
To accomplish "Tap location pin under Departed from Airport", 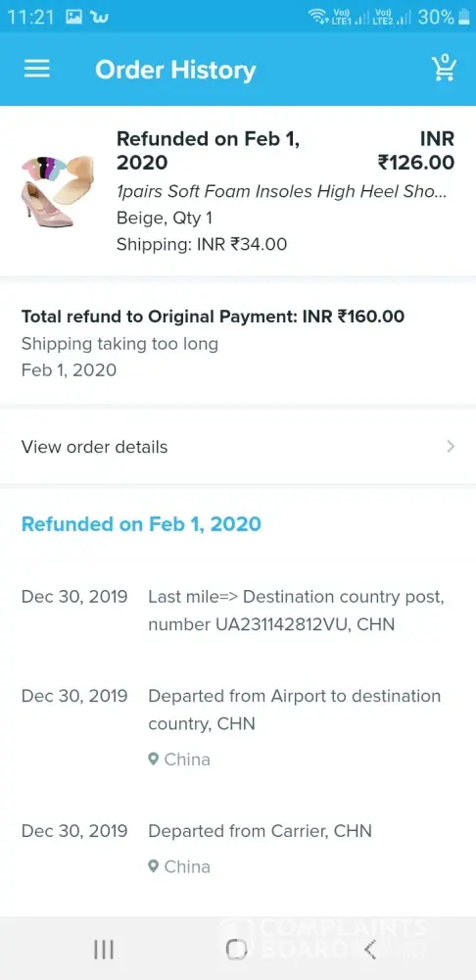I will [x=153, y=759].
